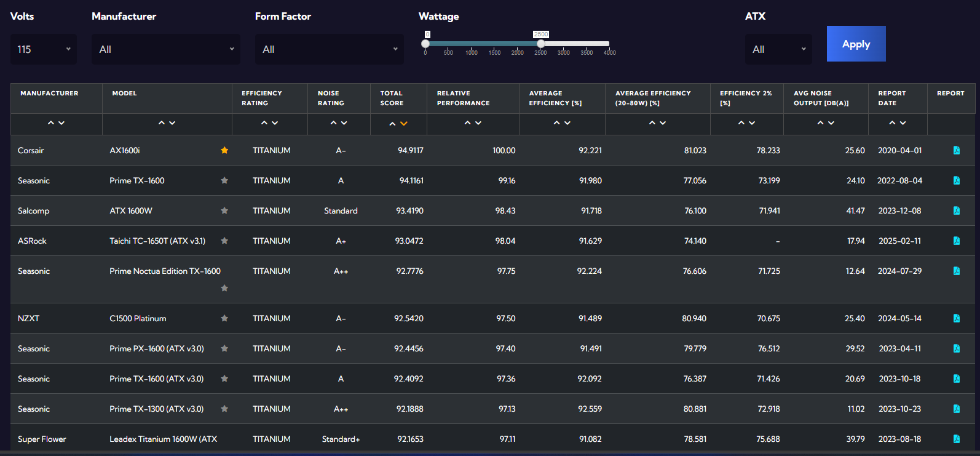Screen dimensions: 980x456
Task: Open the Salcomp ATX 1600W report icon
Action: tap(956, 210)
